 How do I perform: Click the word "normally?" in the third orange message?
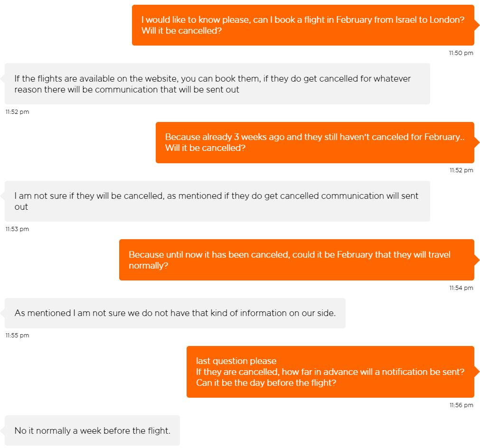(148, 266)
